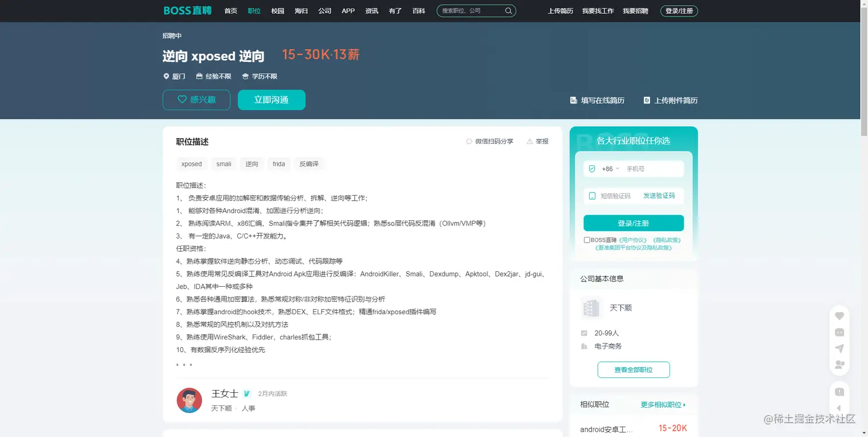Open the +86 country code dropdown

[610, 169]
